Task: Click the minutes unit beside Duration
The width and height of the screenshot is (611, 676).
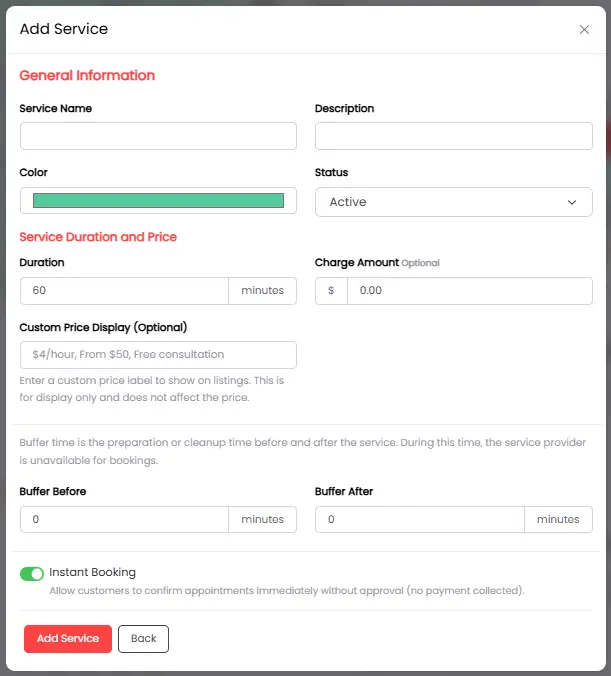Action: [263, 291]
